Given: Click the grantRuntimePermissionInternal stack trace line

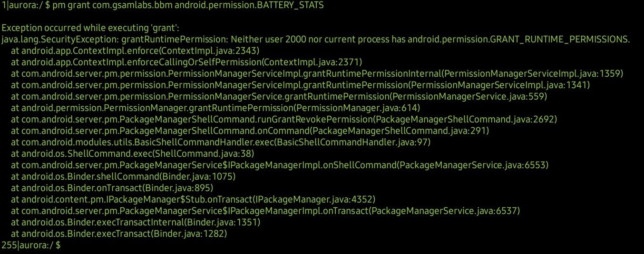Looking at the screenshot, I should coord(317,74).
